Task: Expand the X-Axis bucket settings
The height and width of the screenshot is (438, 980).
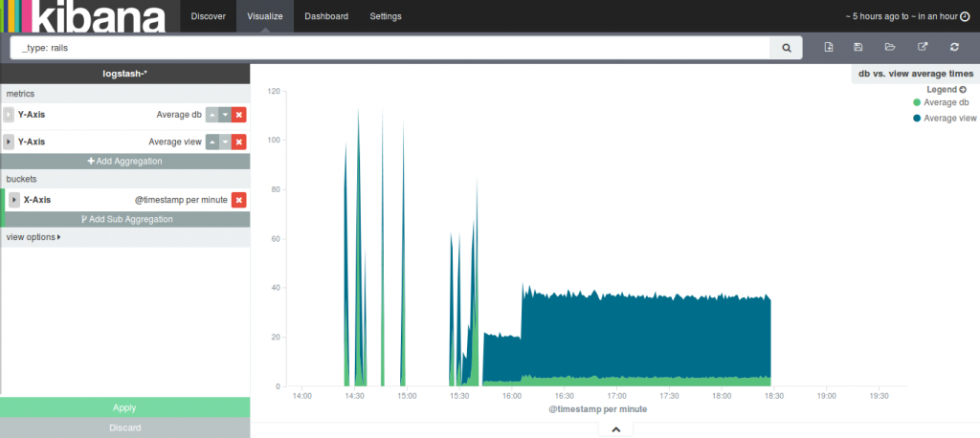Action: [x=14, y=200]
